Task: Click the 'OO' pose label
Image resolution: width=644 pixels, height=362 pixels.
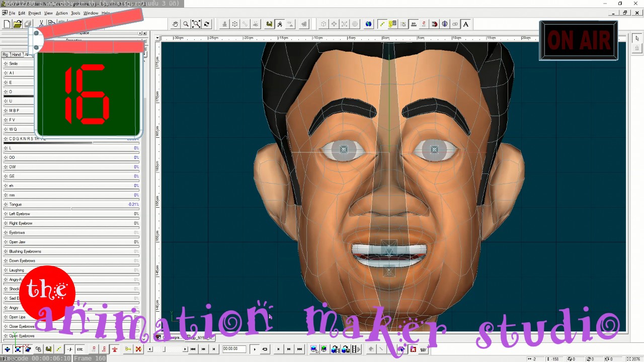Action: 12,157
